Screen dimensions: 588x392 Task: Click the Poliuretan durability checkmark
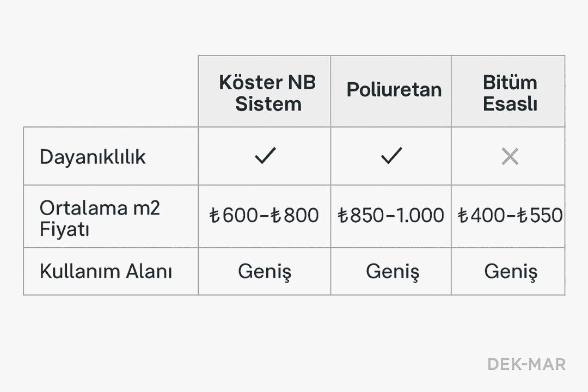[x=391, y=156]
